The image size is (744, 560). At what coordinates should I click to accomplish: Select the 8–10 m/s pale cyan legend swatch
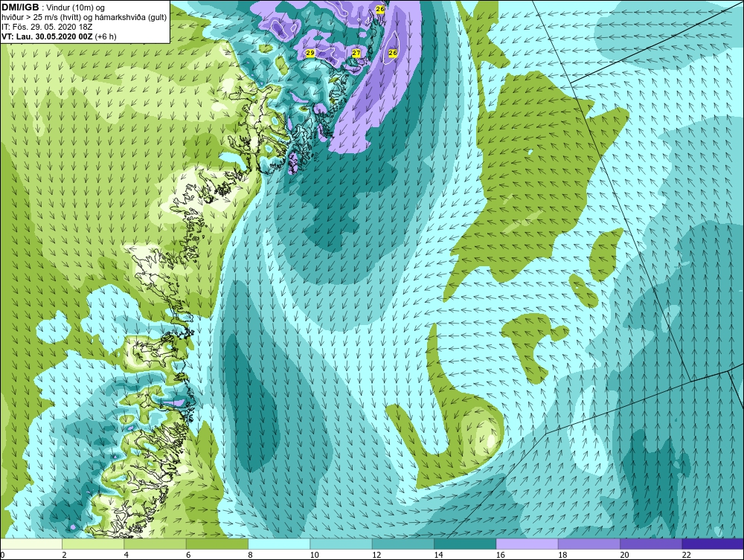click(x=279, y=544)
